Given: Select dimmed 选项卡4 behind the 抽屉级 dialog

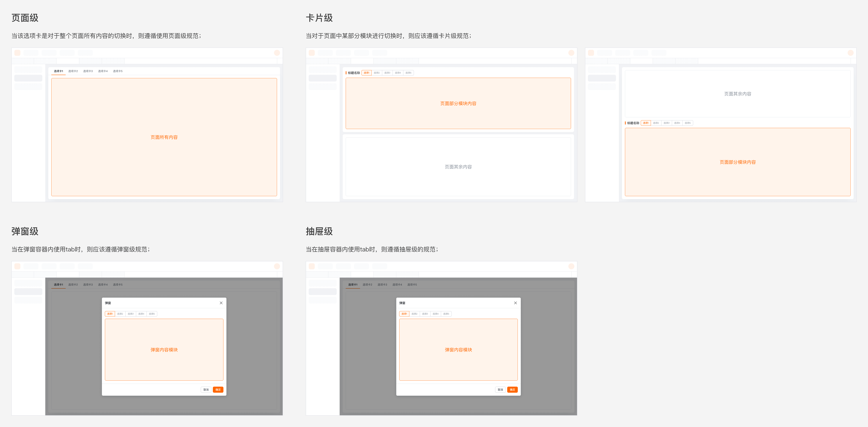Looking at the screenshot, I should click(x=397, y=285).
